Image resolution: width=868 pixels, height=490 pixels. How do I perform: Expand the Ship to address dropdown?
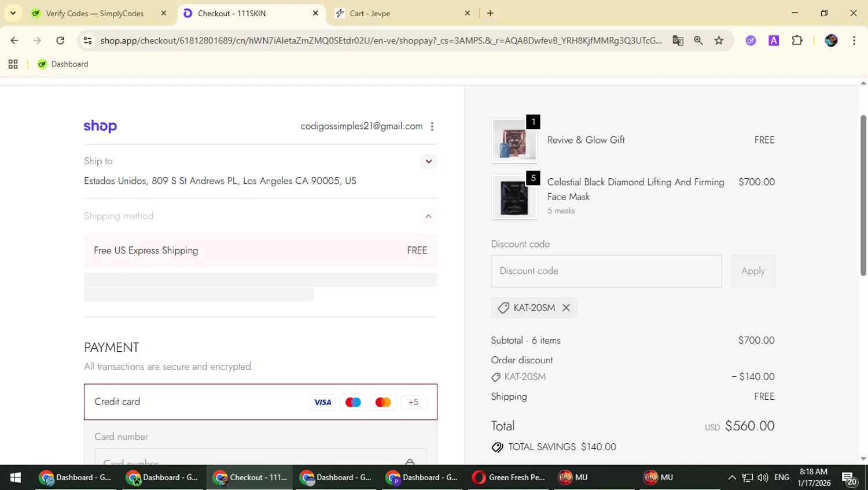(x=428, y=161)
